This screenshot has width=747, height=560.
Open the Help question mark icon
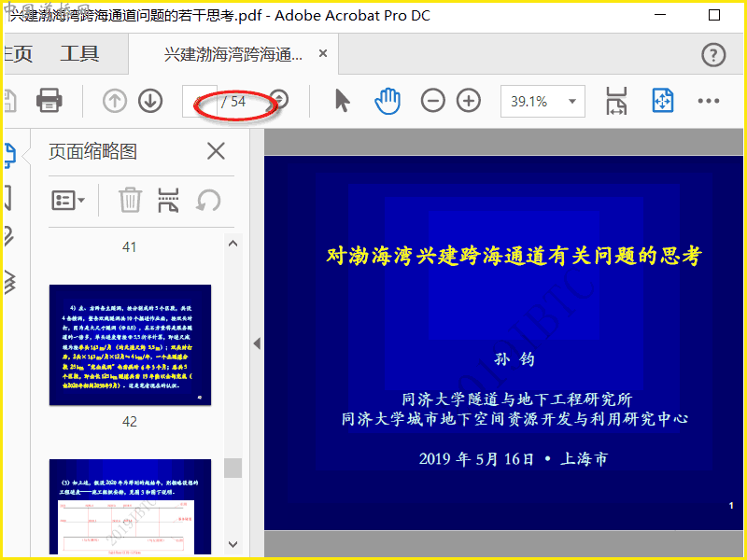coord(713,55)
